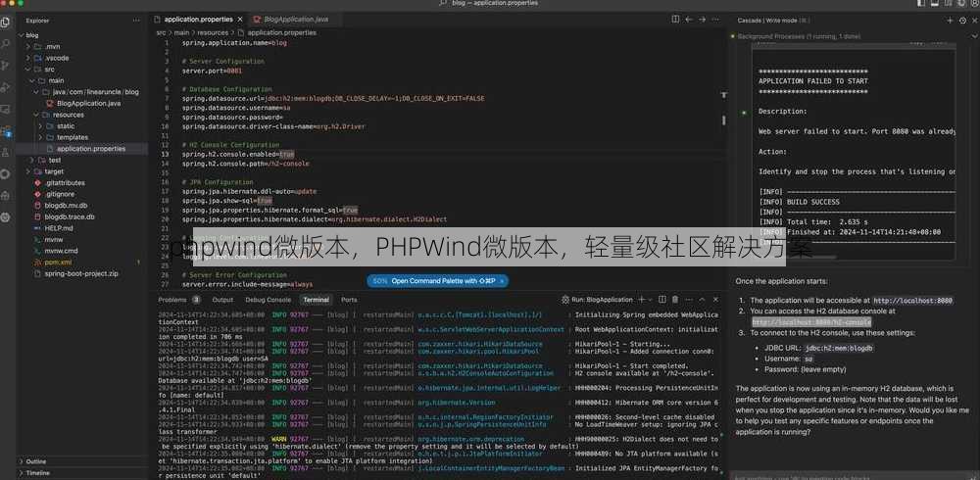Click resources breadcrumb in editor path
The height and width of the screenshot is (480, 980).
click(x=213, y=32)
